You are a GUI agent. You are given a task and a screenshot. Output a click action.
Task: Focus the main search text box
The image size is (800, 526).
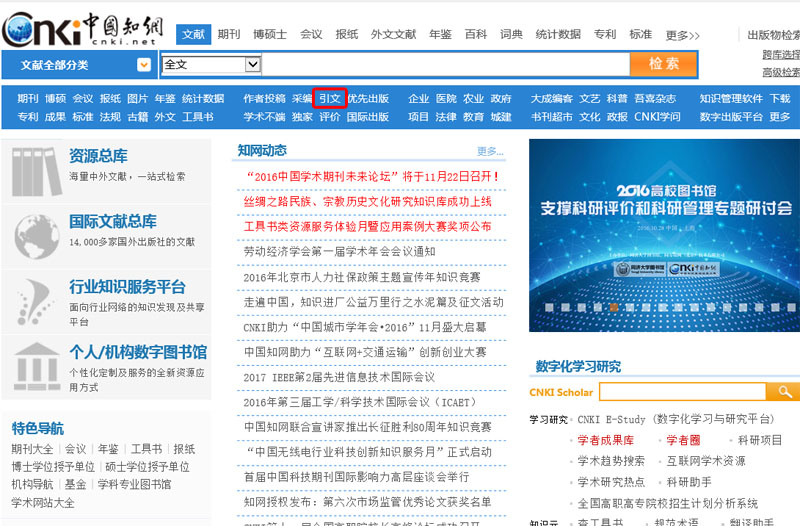(446, 65)
